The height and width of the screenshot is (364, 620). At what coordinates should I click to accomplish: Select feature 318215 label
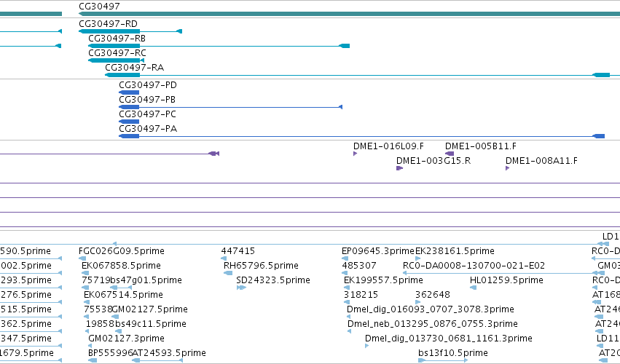361,295
